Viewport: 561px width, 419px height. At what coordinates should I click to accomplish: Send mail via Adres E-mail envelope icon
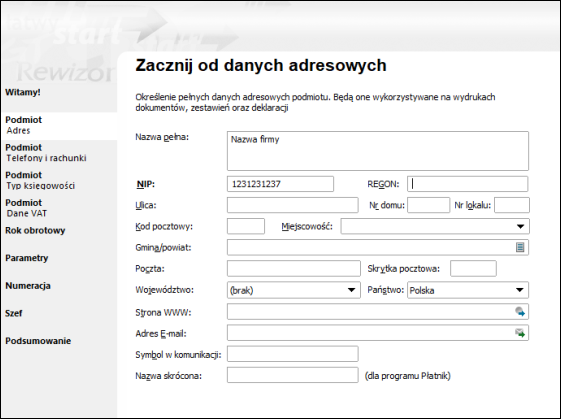point(520,333)
